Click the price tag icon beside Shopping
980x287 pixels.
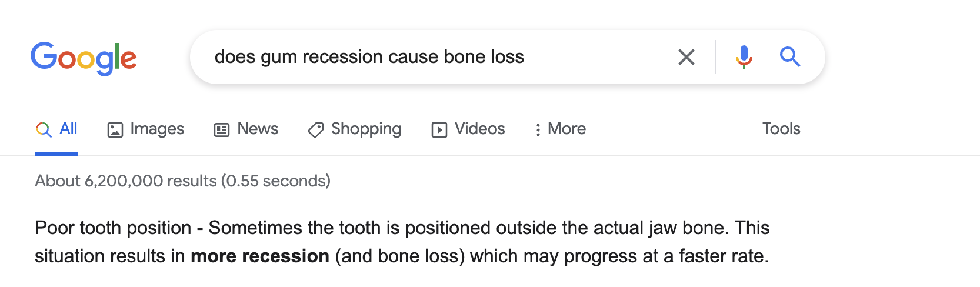point(316,129)
